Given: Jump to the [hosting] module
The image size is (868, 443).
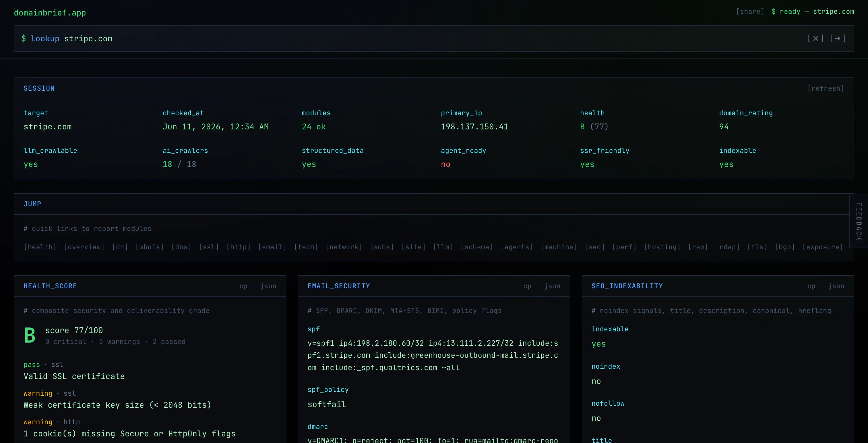Looking at the screenshot, I should click(x=662, y=247).
